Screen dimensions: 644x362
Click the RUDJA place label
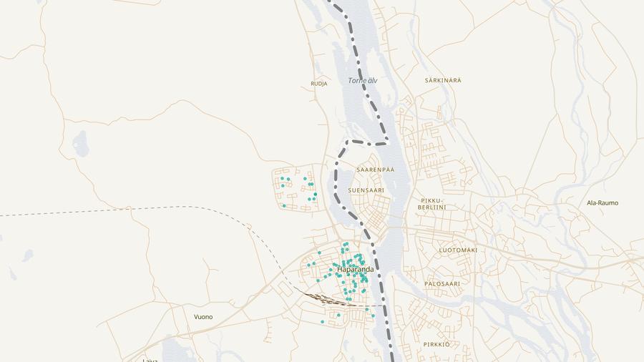(319, 84)
